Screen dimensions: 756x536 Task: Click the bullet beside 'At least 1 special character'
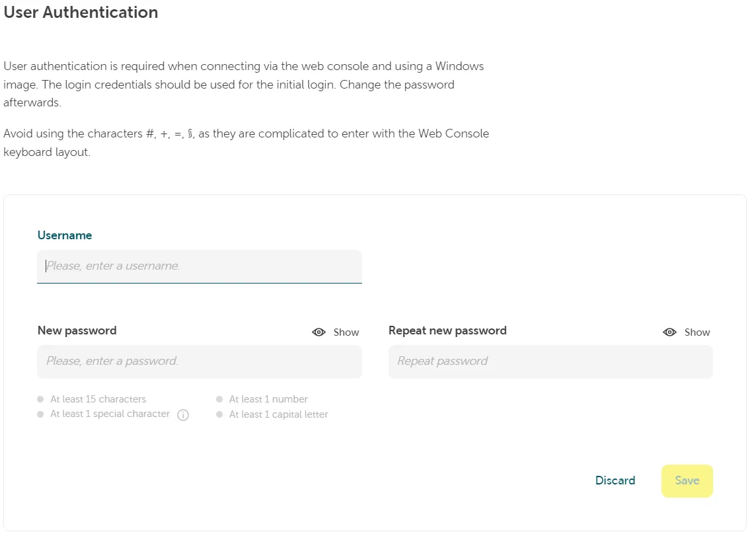(x=40, y=414)
